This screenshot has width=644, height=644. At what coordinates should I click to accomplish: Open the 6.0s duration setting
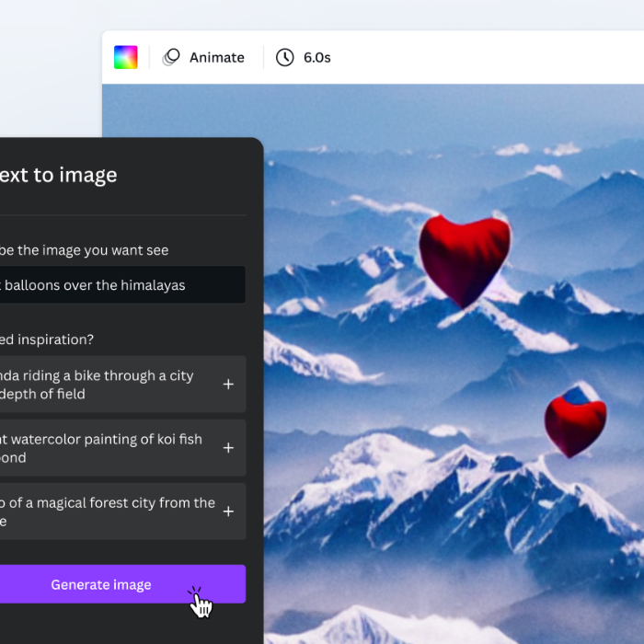316,57
